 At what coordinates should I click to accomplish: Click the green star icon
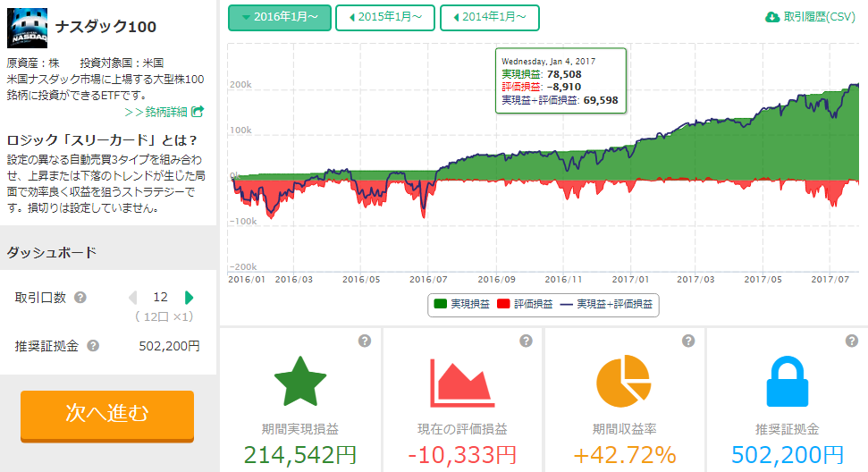pos(300,383)
